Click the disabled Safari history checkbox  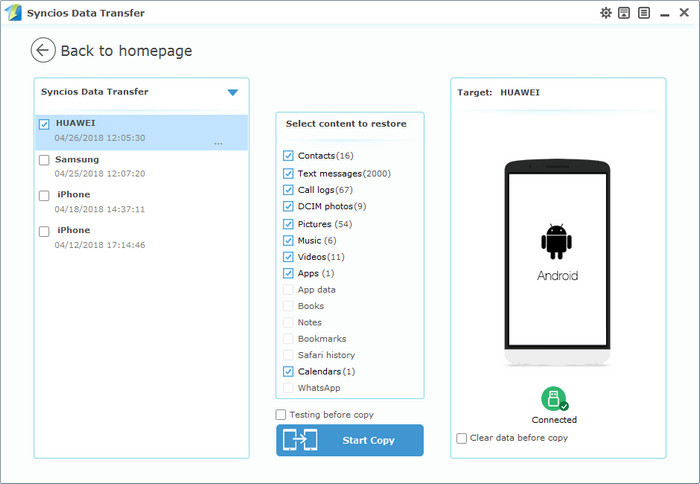tap(288, 355)
